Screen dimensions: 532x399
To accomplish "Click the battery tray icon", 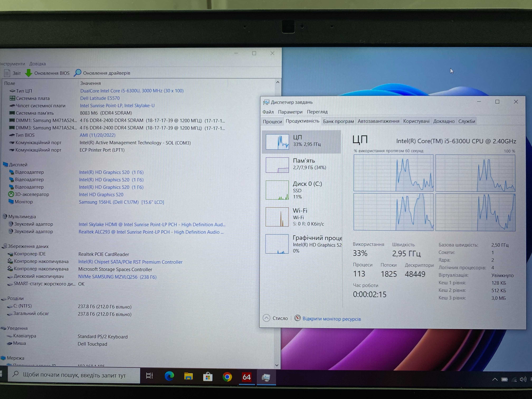I will [x=504, y=379].
